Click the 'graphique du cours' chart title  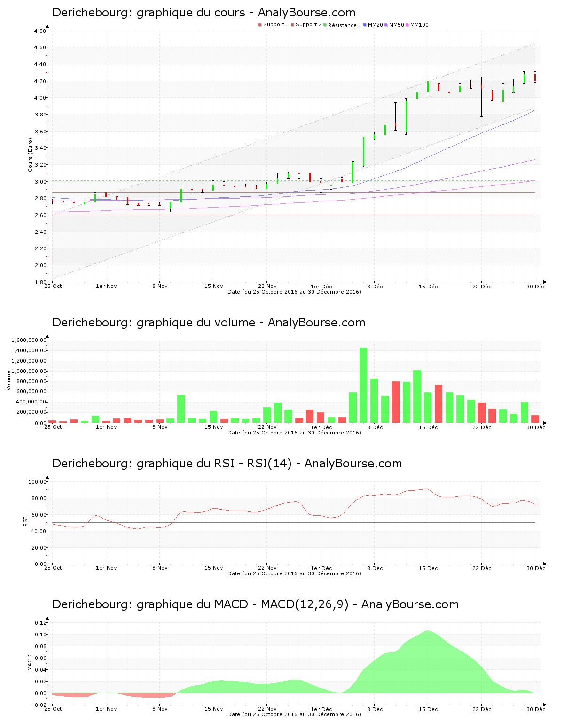click(x=204, y=13)
